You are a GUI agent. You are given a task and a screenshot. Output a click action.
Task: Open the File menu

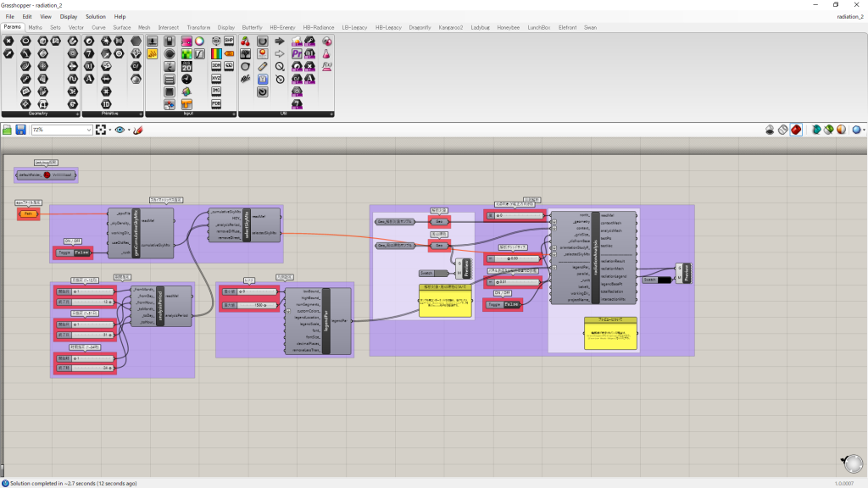10,17
